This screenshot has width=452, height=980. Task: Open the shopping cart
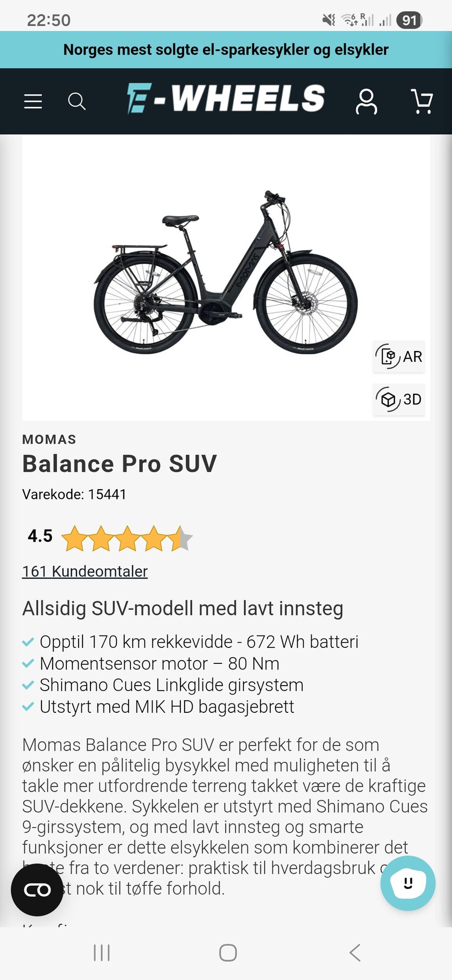(422, 101)
